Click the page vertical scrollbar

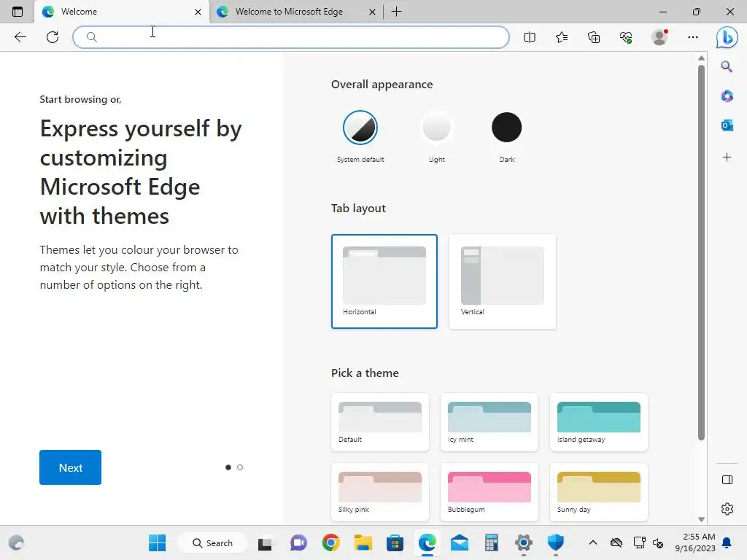click(x=701, y=252)
